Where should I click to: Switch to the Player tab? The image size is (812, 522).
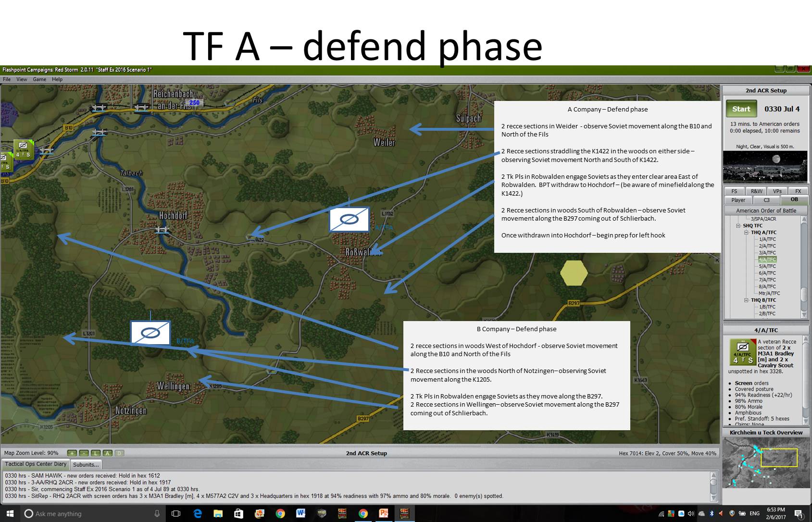[738, 200]
